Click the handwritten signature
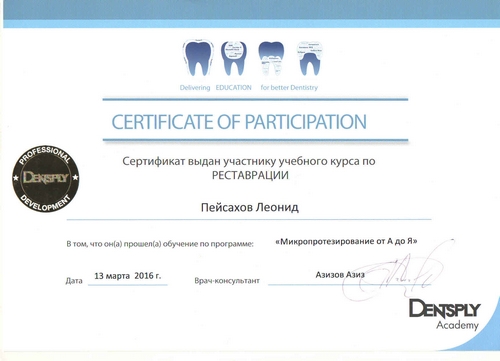The image size is (500, 361). click(x=398, y=271)
